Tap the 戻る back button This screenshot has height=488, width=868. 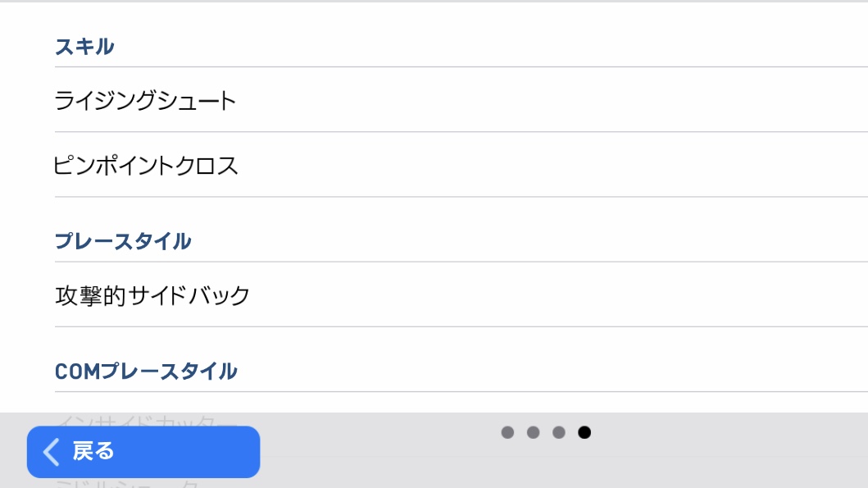[143, 452]
